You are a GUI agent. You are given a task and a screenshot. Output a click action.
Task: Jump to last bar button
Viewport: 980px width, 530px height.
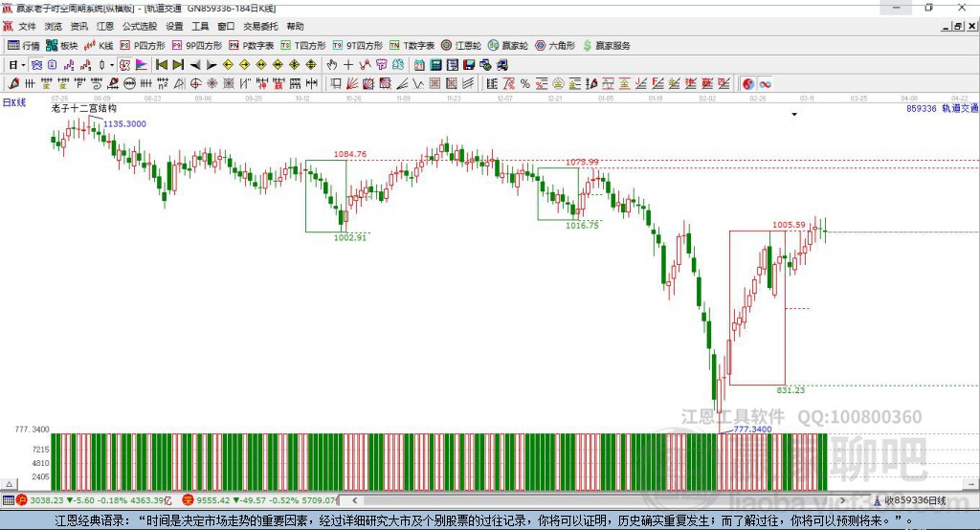[178, 64]
